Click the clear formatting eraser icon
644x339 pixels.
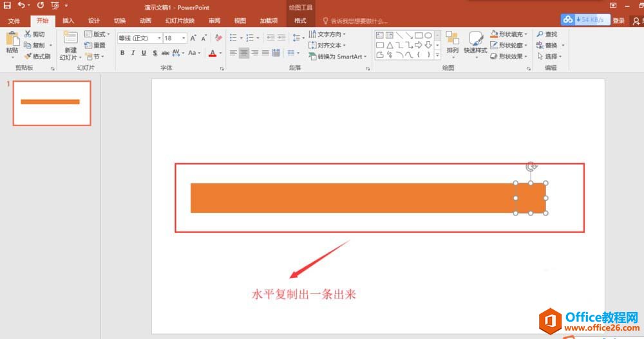pos(218,38)
